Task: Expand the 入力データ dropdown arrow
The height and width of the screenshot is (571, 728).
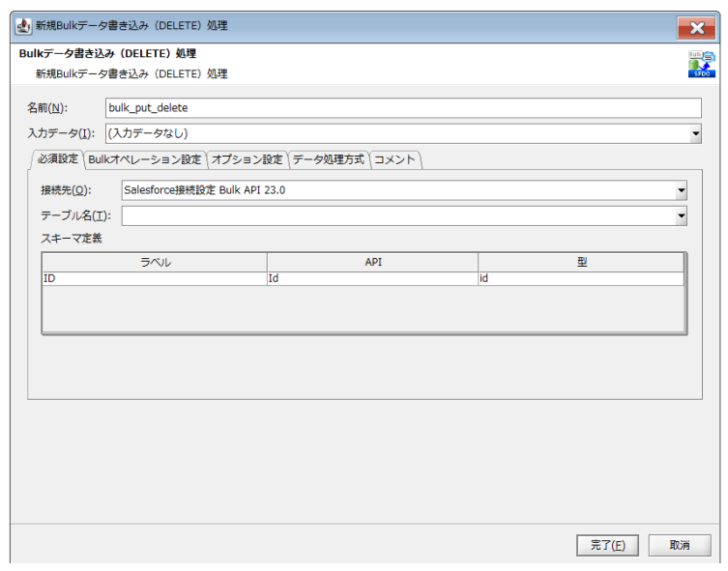Action: tap(695, 133)
